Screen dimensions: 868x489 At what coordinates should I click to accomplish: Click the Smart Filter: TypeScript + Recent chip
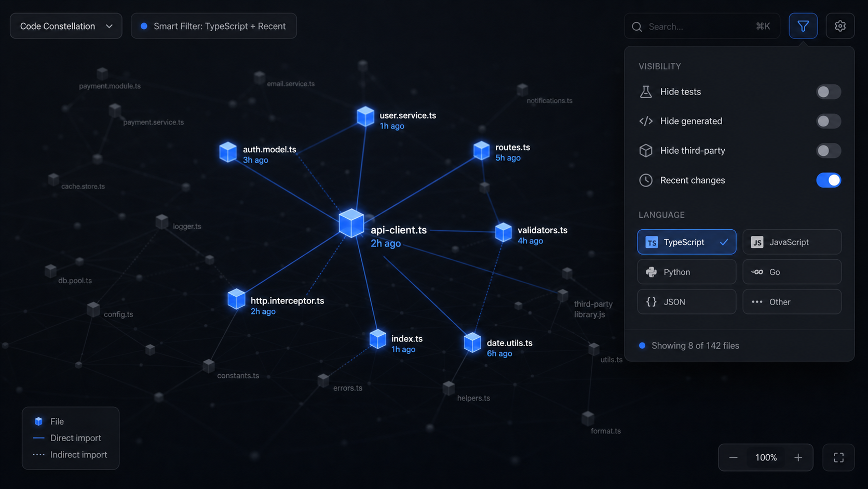[213, 26]
